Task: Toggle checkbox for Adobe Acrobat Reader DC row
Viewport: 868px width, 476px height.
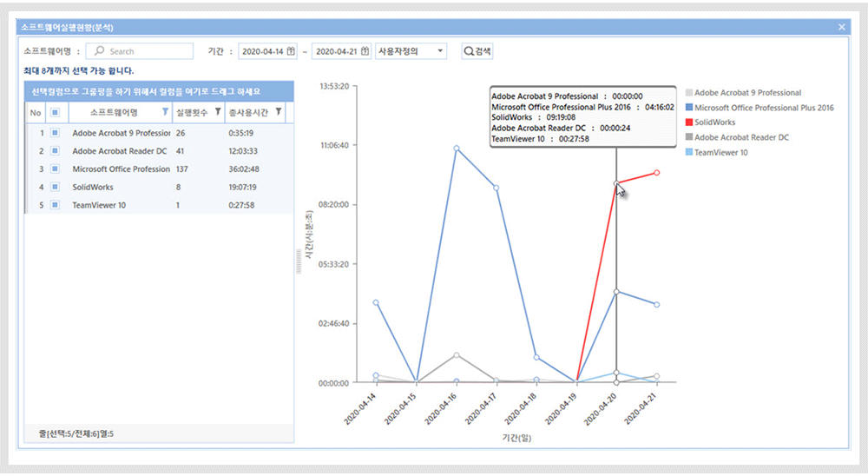Action: point(55,151)
